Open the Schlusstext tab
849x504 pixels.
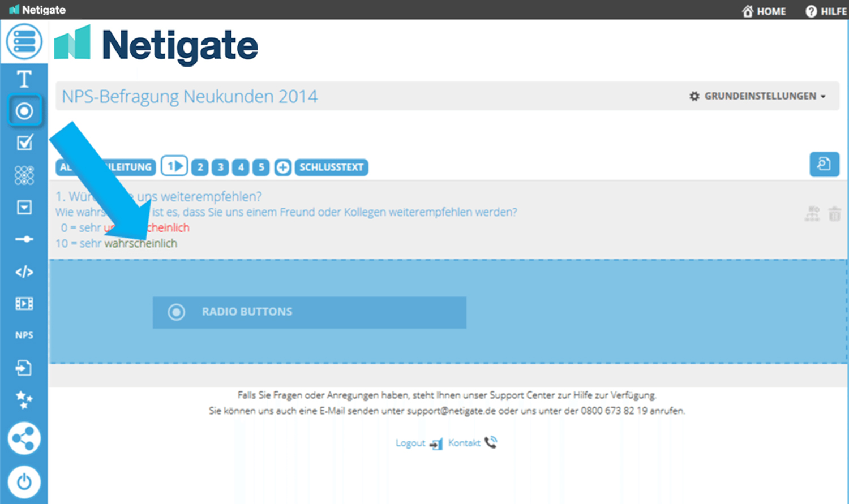pyautogui.click(x=331, y=167)
